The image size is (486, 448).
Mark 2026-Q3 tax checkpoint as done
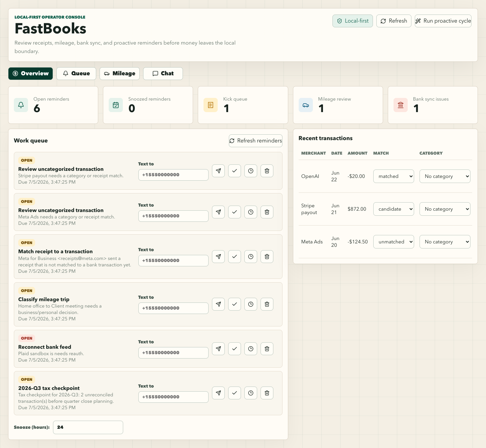point(235,393)
